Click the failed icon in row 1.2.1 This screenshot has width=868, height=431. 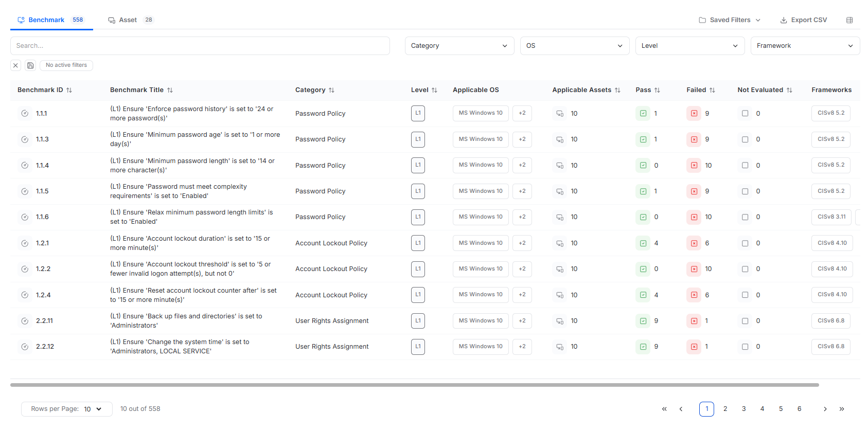click(694, 243)
